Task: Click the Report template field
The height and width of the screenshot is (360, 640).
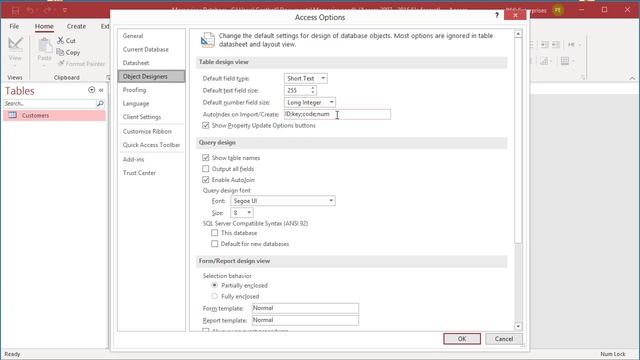Action: click(305, 320)
